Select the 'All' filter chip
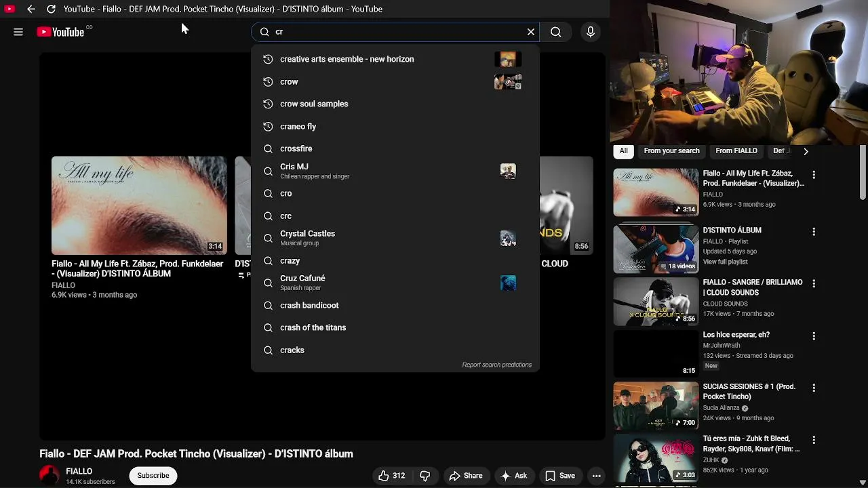Screen dimensions: 868x488 click(623, 151)
